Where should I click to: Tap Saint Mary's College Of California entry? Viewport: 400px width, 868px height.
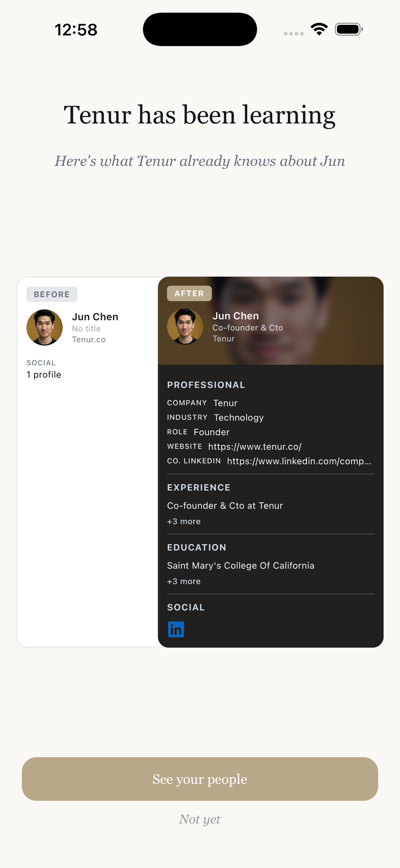[241, 565]
